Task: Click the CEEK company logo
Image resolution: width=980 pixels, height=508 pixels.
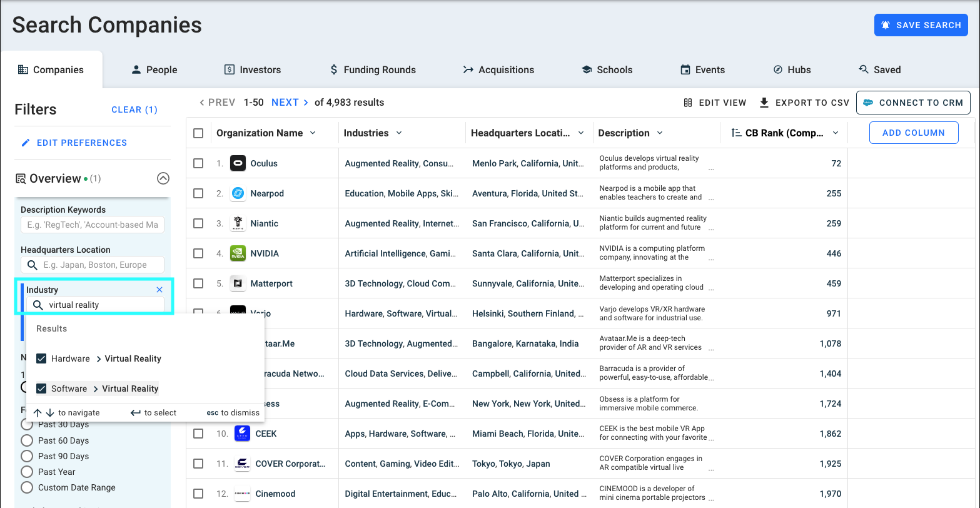Action: coord(242,434)
